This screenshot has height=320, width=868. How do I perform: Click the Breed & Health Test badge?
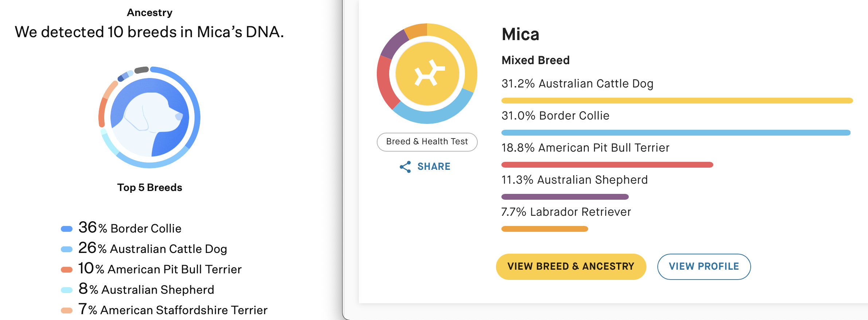[x=427, y=142]
